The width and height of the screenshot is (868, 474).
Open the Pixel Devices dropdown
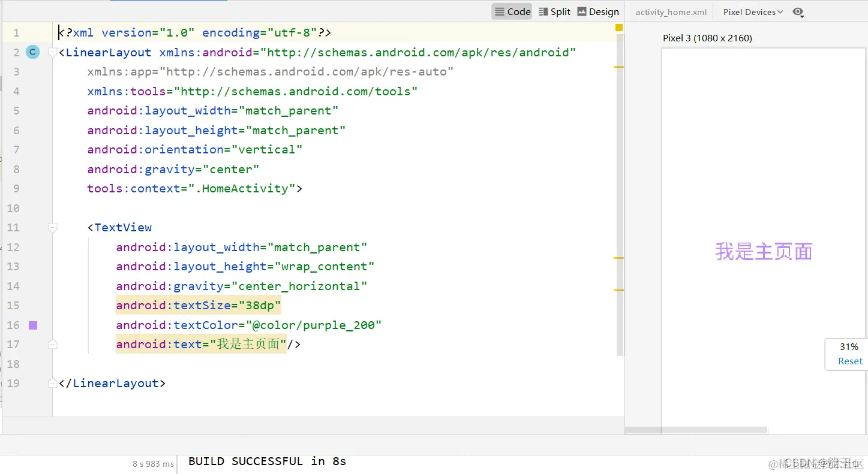point(753,12)
